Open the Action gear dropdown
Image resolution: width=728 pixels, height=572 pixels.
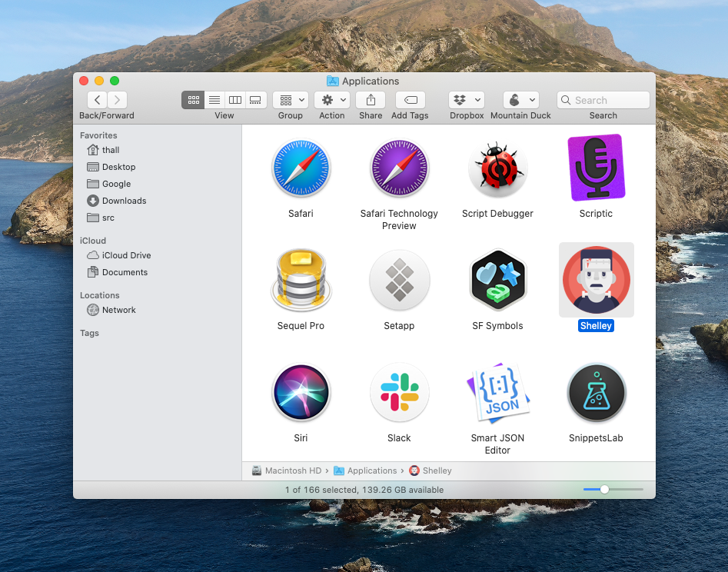[x=332, y=100]
